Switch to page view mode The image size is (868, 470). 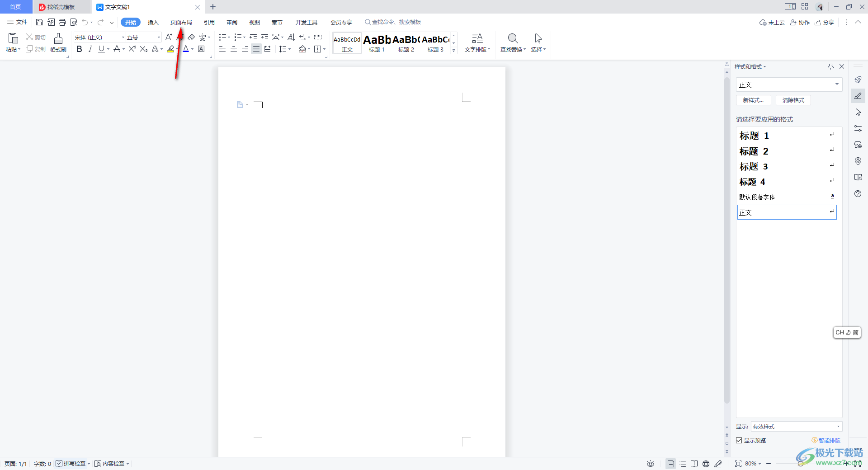[x=671, y=464]
